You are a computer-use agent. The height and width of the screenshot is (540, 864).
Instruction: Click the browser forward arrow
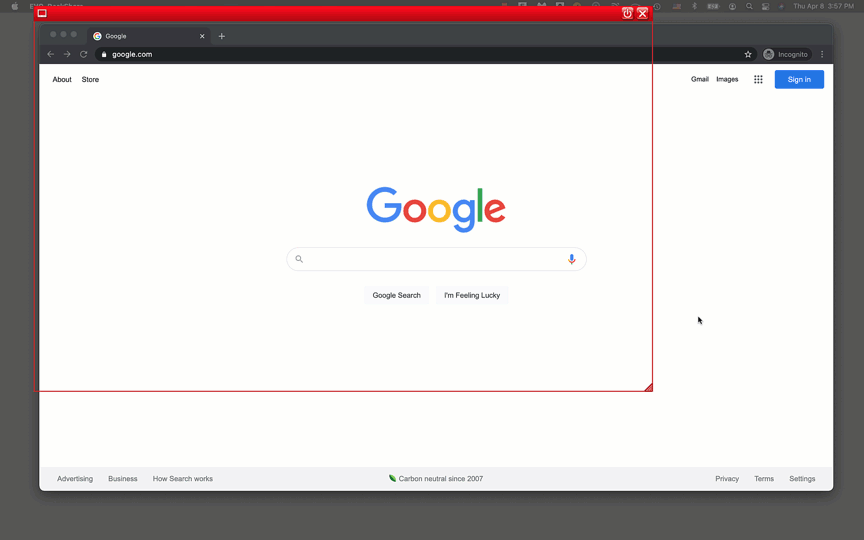point(67,54)
